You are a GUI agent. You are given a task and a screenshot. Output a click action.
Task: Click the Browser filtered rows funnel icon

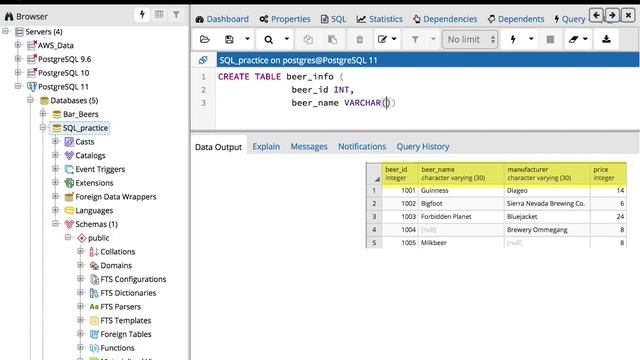pyautogui.click(x=176, y=15)
